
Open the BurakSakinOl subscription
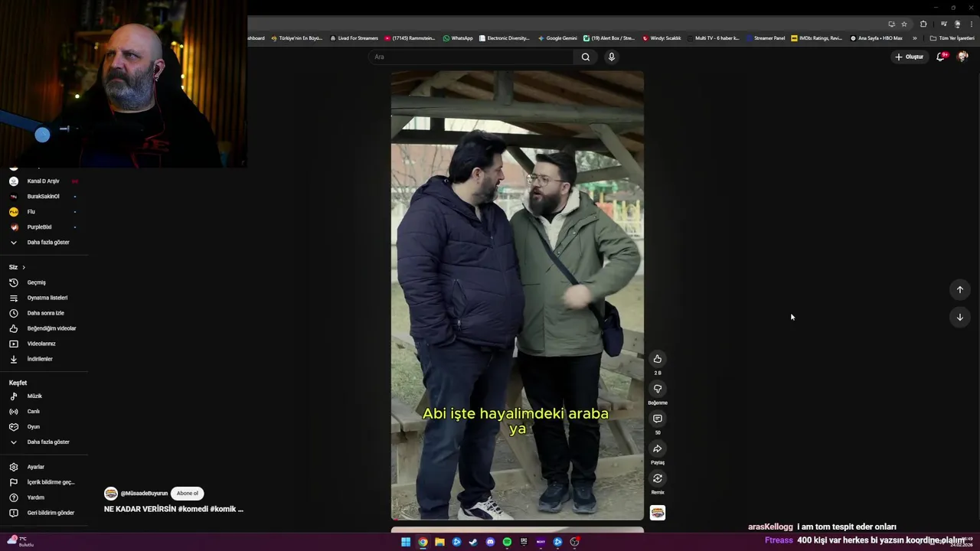click(x=44, y=197)
